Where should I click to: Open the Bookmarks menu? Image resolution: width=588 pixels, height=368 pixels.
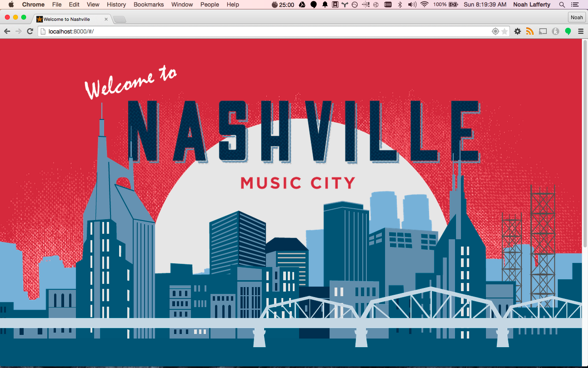[149, 4]
